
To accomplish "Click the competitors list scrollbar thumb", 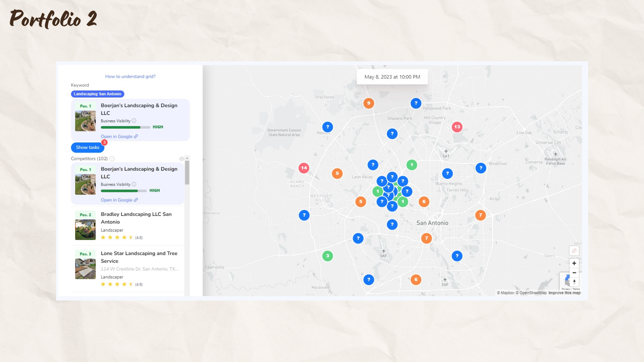I will 187,173.
